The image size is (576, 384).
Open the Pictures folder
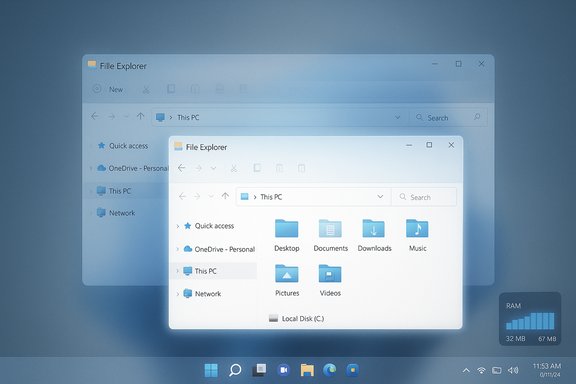(x=287, y=280)
